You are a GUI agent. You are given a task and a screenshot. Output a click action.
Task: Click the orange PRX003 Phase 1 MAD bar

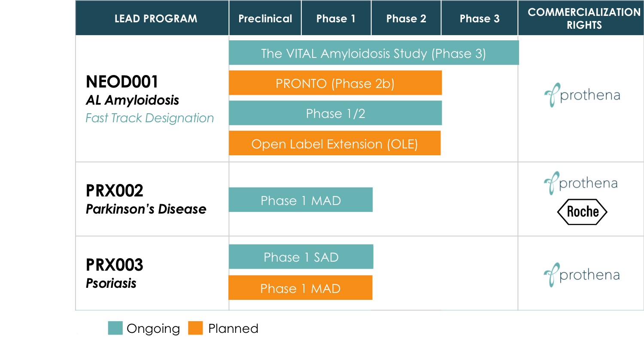300,288
